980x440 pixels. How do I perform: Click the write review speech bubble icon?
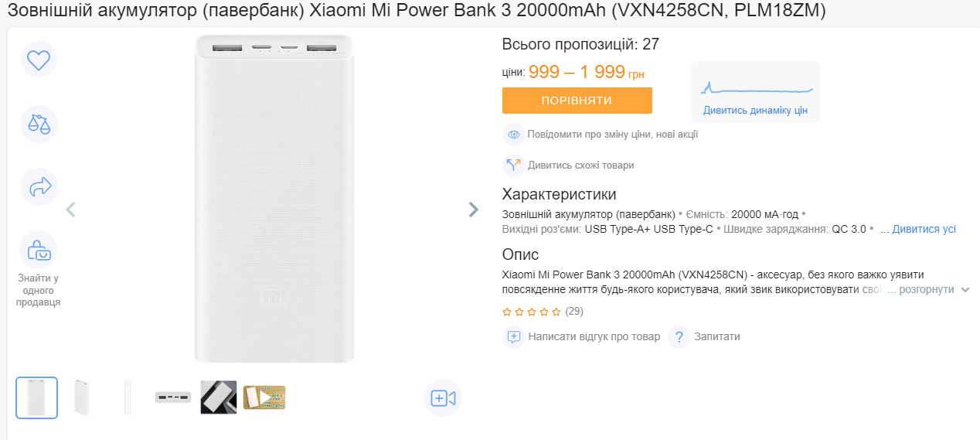514,337
